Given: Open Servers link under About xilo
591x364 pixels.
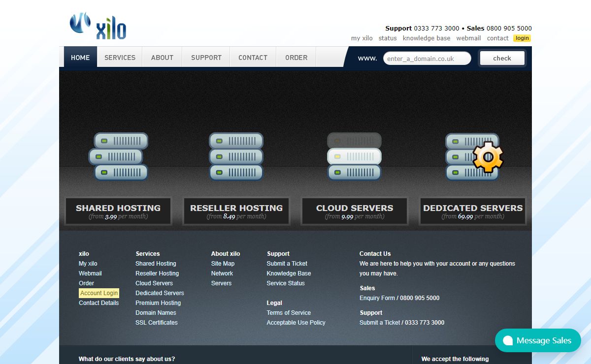Looking at the screenshot, I should click(221, 283).
